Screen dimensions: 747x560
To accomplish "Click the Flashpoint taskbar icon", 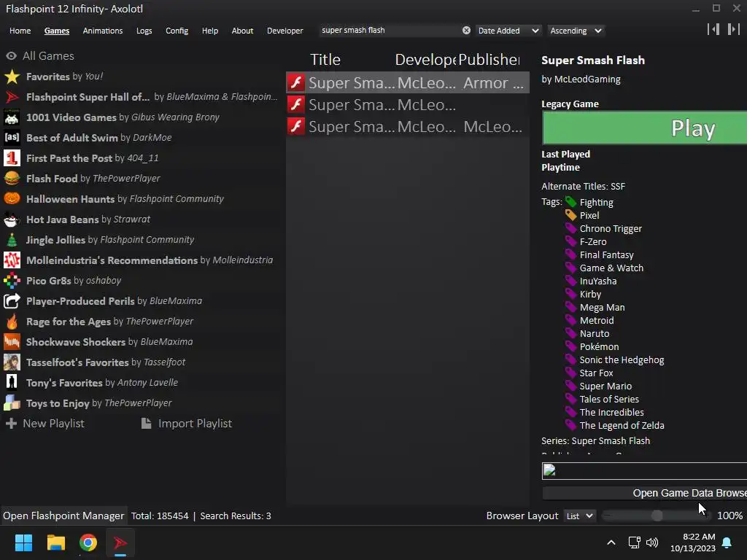I will pyautogui.click(x=120, y=542).
